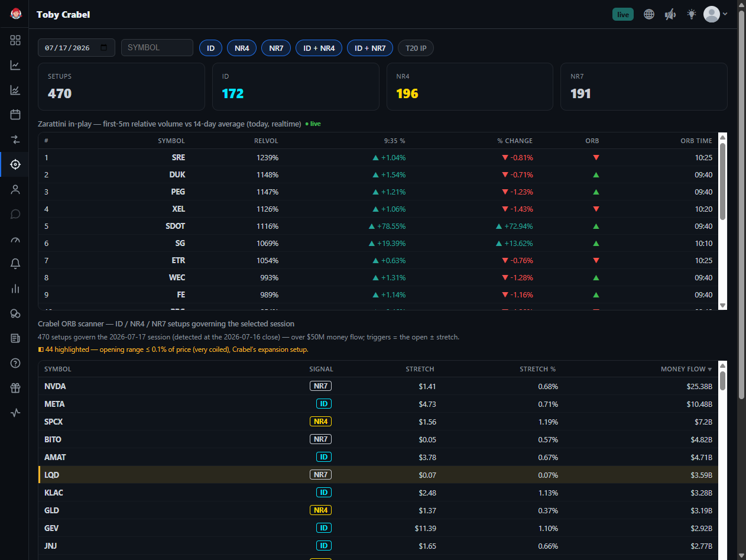Click the DUK symbol in in-play table

[177, 175]
